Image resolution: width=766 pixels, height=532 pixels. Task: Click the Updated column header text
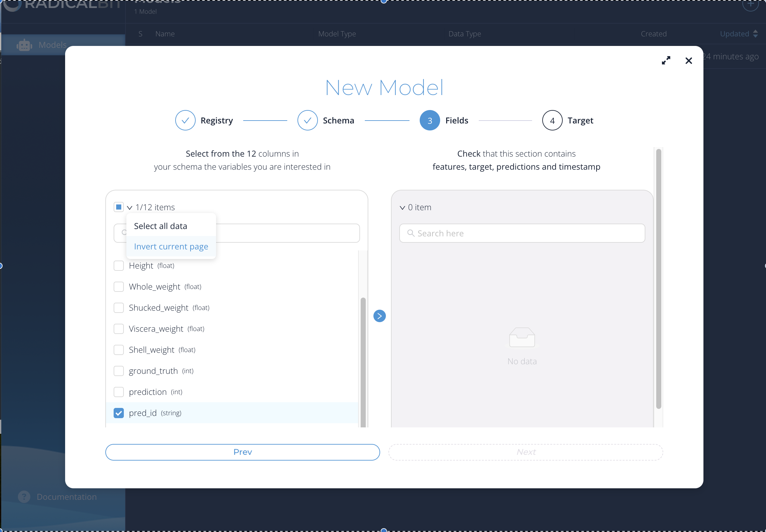click(x=734, y=34)
